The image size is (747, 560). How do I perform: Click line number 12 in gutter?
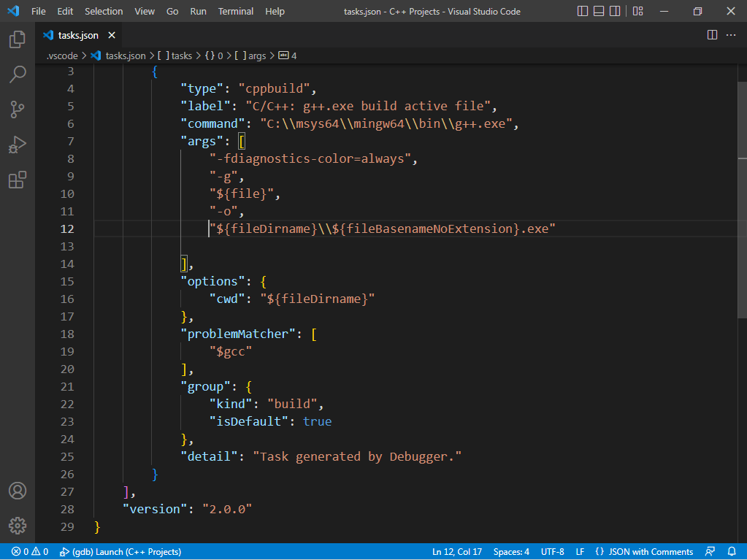67,229
